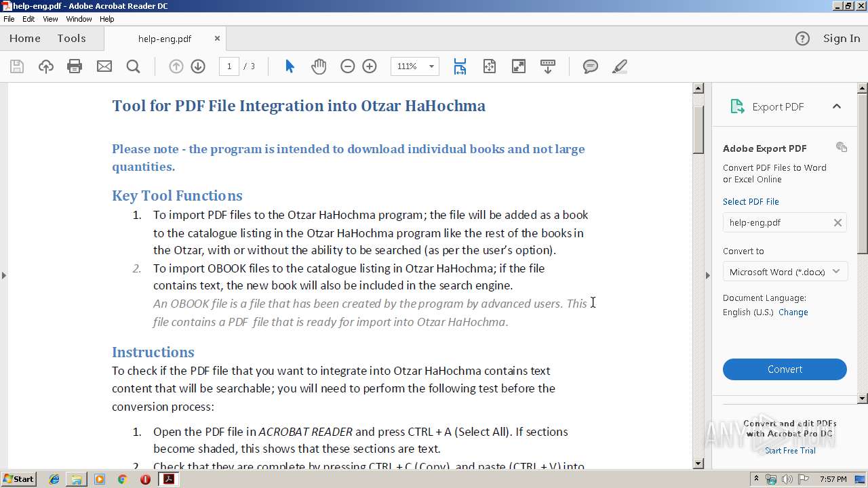
Task: Click the page number input field
Action: pos(229,66)
